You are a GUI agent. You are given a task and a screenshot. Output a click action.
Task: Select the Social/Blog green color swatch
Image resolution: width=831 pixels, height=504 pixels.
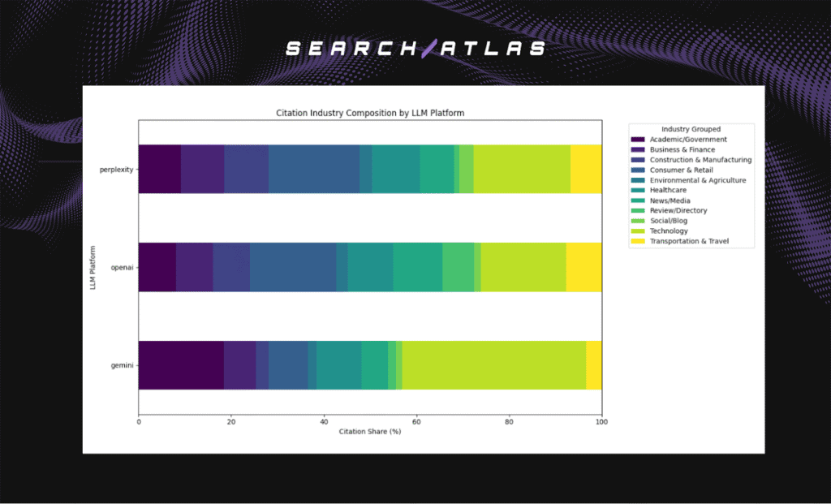pos(638,221)
